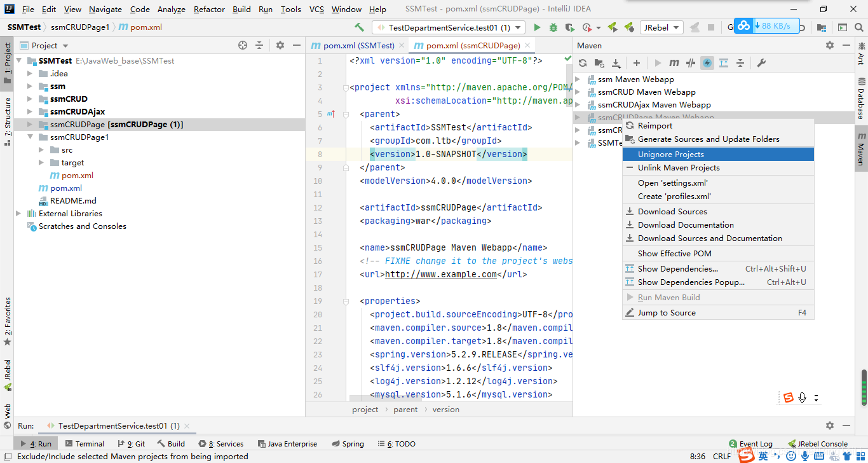
Task: Choose Download Sources and Documentation
Action: click(718, 238)
